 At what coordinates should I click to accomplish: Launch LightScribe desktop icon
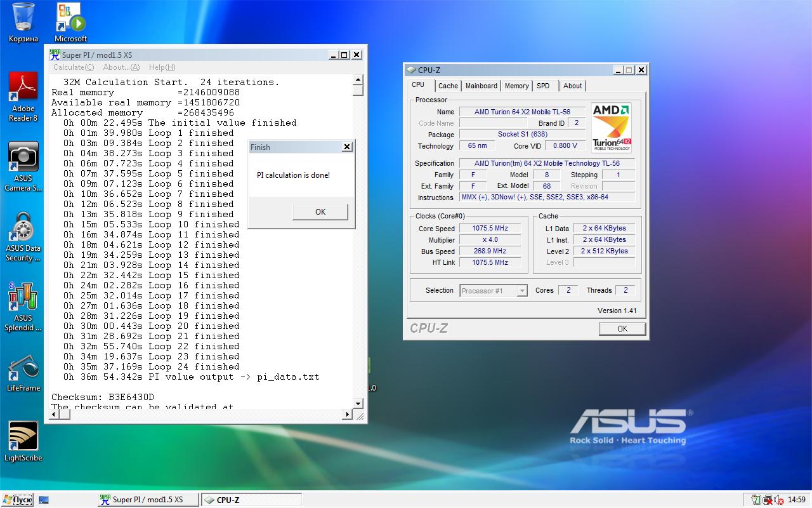[23, 443]
